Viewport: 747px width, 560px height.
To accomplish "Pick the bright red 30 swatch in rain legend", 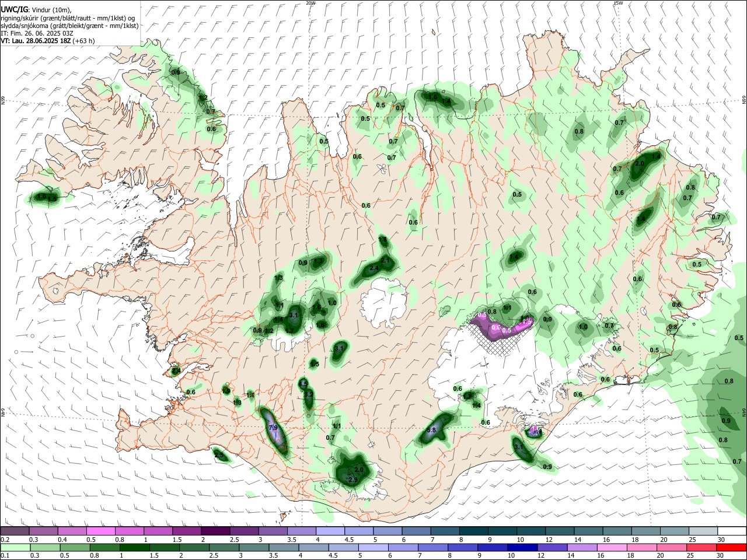I will (x=731, y=547).
